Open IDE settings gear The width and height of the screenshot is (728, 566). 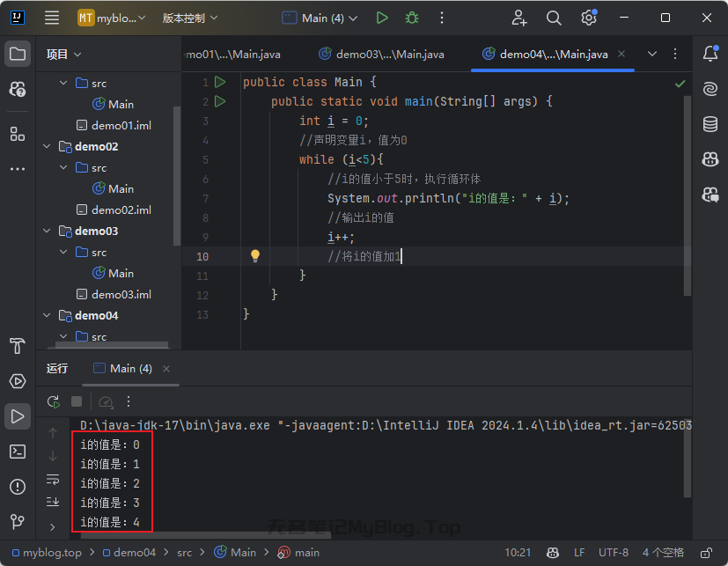coord(589,18)
